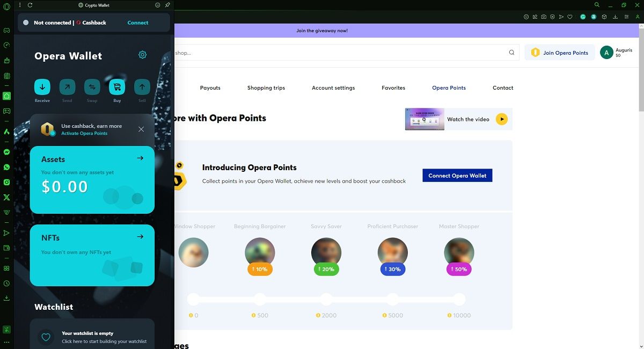Image resolution: width=644 pixels, height=349 pixels.
Task: Expand the NFTs section arrow
Action: (140, 237)
